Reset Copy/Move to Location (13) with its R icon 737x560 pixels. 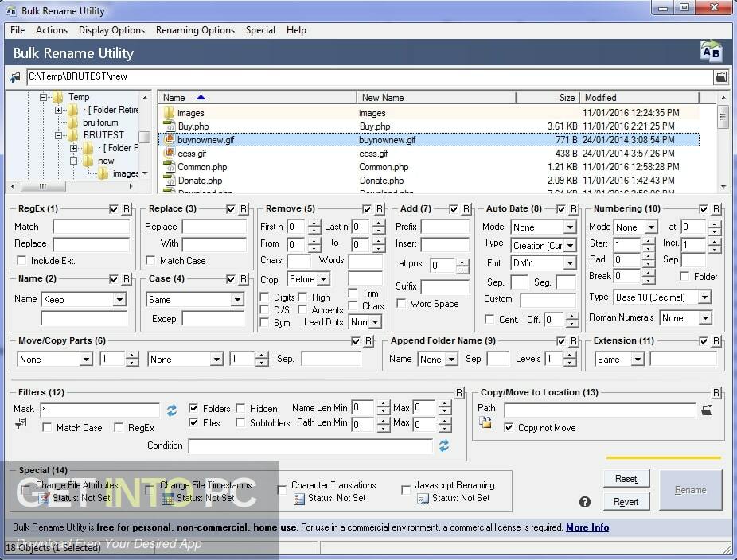716,392
